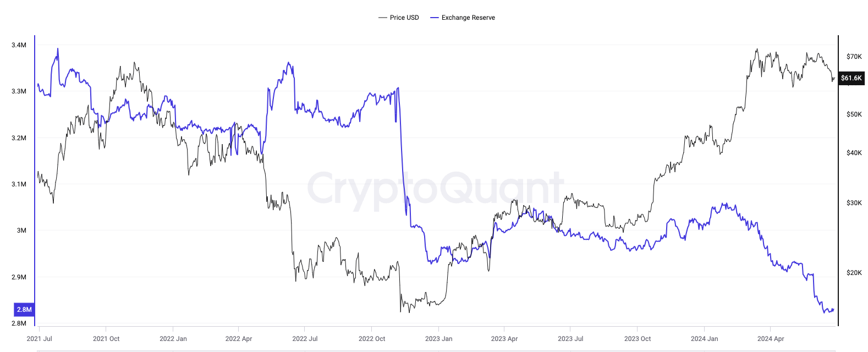
Task: Click the blue 2.8M reserve value badge
Action: pos(24,310)
